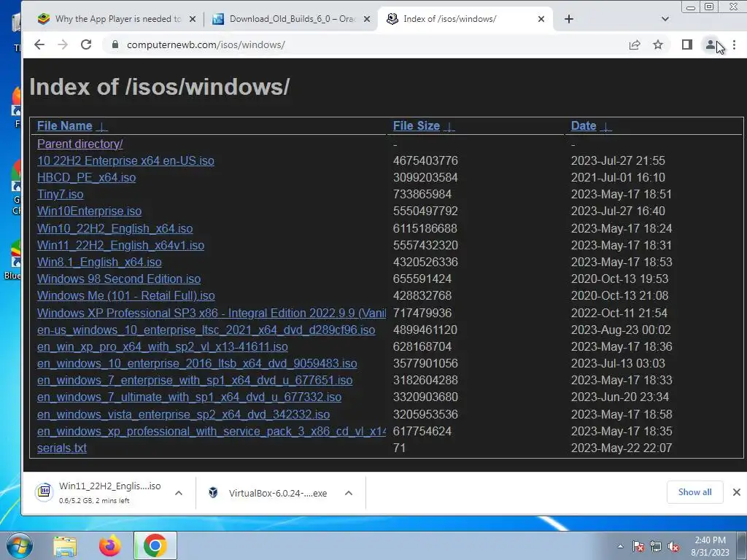Open the Parent directory link
The height and width of the screenshot is (560, 747).
[x=80, y=144]
